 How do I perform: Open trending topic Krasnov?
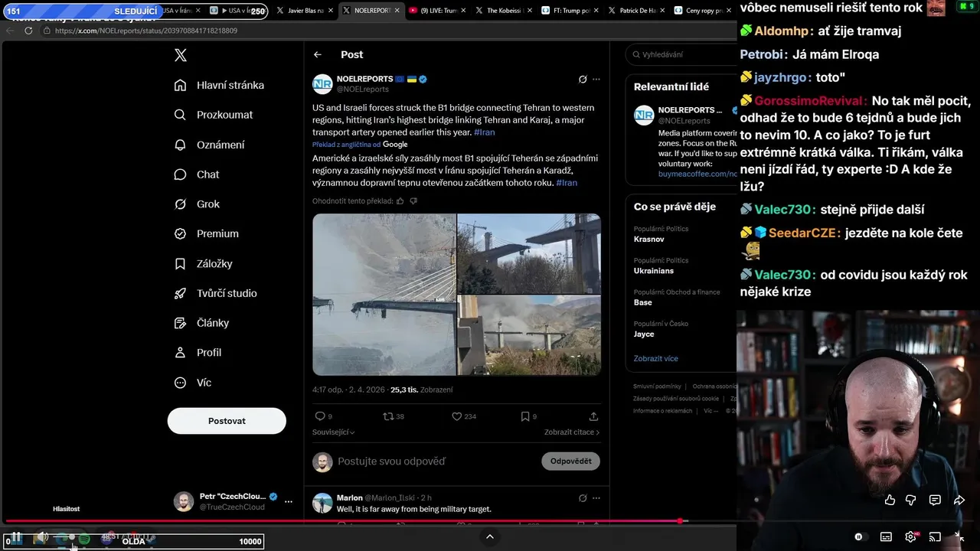point(649,240)
